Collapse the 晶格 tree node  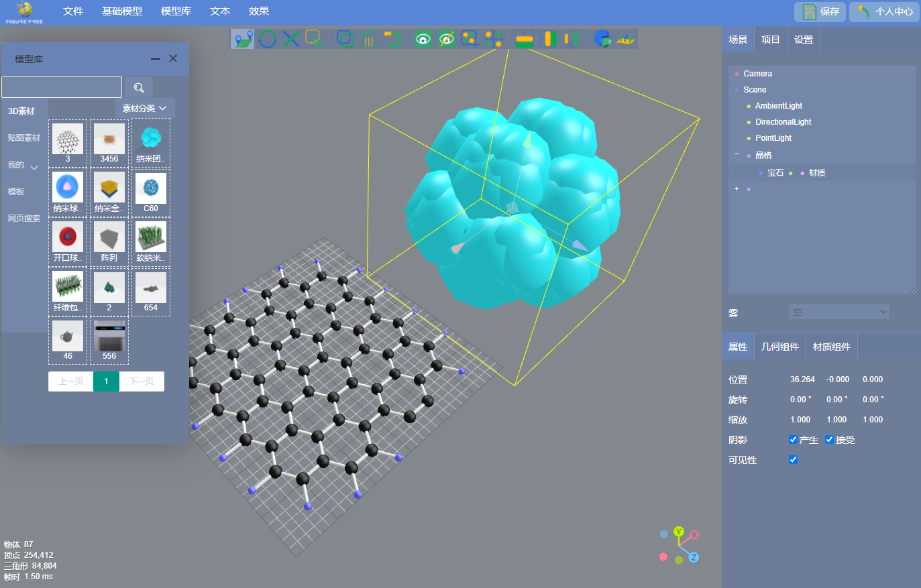737,155
